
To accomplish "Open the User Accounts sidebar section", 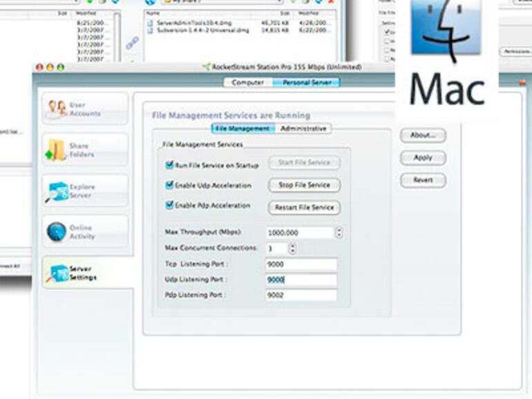I will 85,109.
